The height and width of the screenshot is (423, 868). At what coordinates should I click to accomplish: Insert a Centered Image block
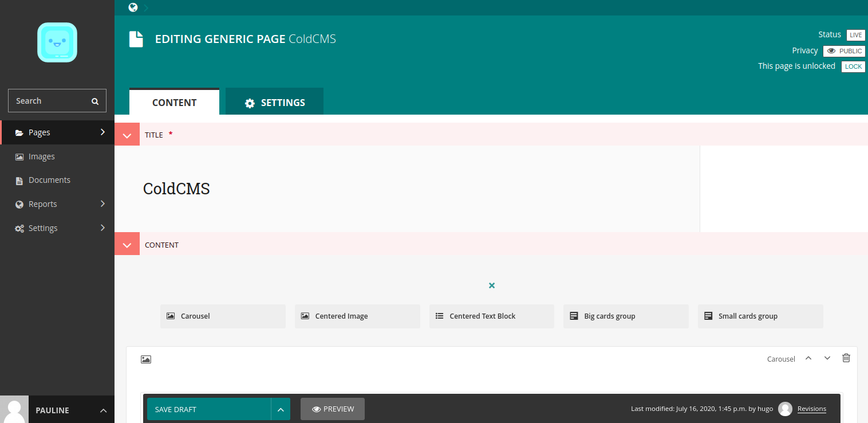[x=357, y=316]
